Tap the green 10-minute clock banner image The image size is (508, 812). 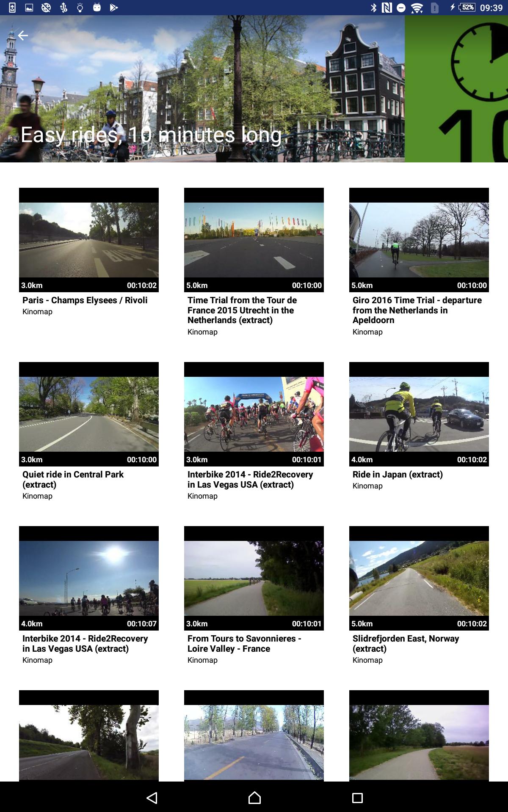click(456, 89)
